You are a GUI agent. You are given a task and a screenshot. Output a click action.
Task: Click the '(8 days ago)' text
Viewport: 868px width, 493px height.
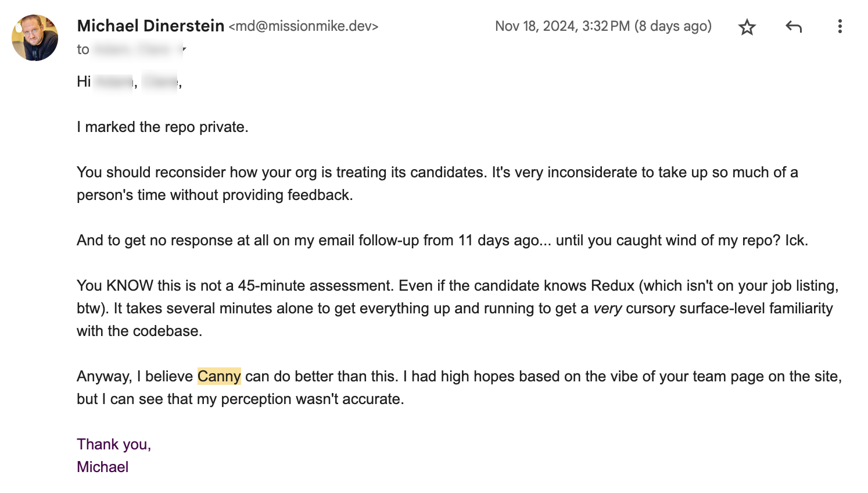[673, 26]
